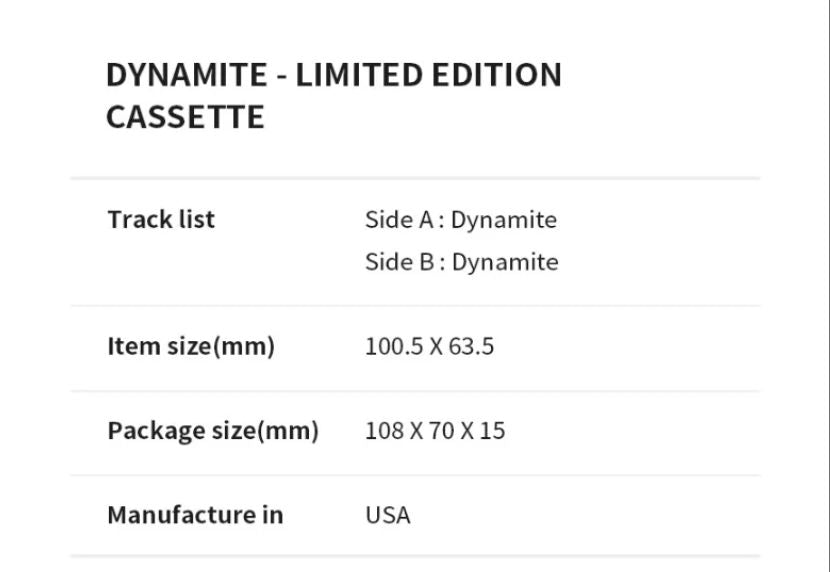Image resolution: width=830 pixels, height=572 pixels.
Task: Click the "Item size(mm)" label
Action: (190, 347)
